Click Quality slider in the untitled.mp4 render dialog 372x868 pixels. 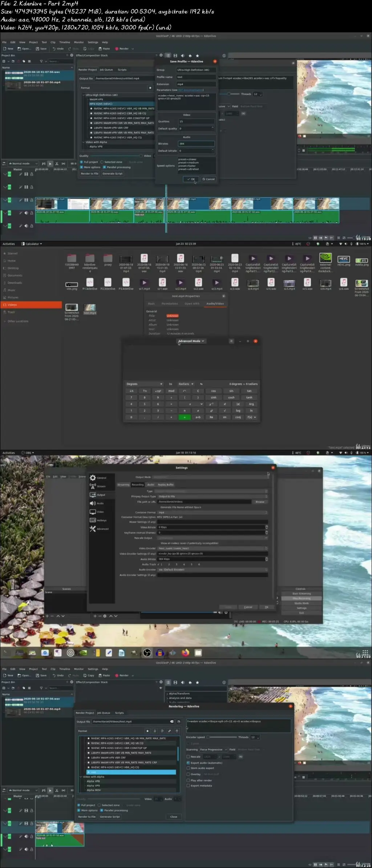pyautogui.click(x=116, y=156)
